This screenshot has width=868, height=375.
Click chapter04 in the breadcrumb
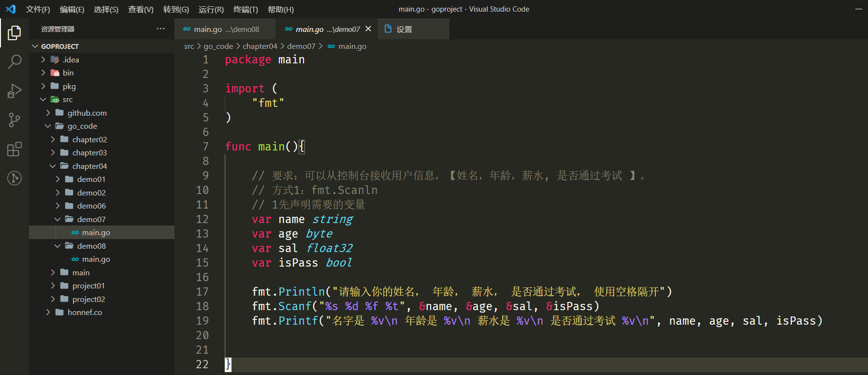click(260, 46)
